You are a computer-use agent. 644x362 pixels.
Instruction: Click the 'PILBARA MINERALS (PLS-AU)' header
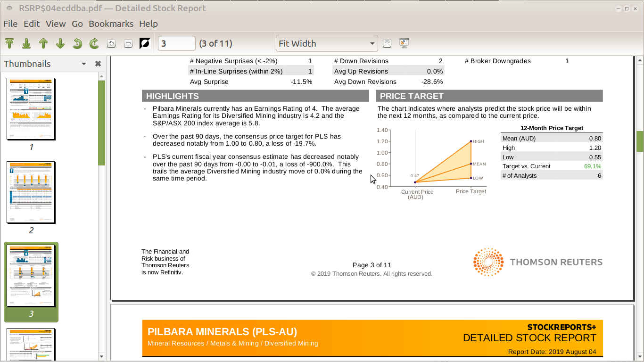[222, 332]
